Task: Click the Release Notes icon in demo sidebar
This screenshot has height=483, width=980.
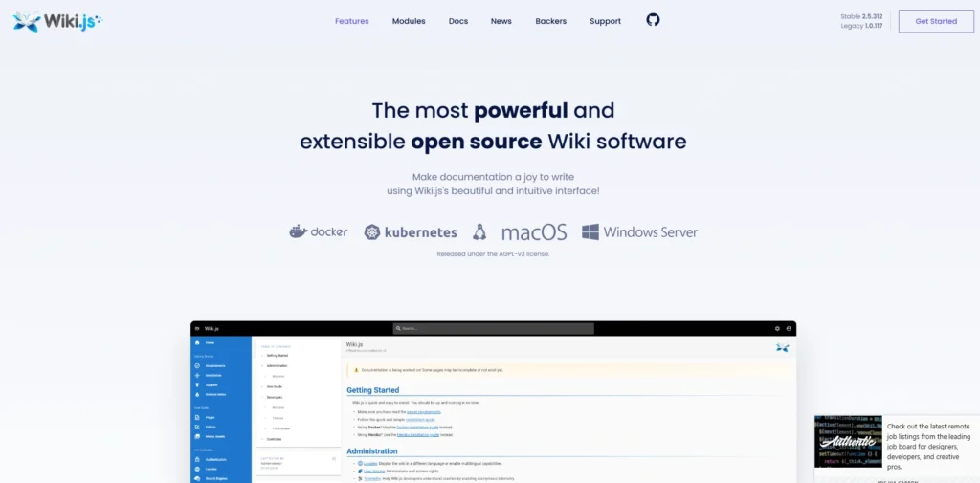Action: click(x=197, y=395)
